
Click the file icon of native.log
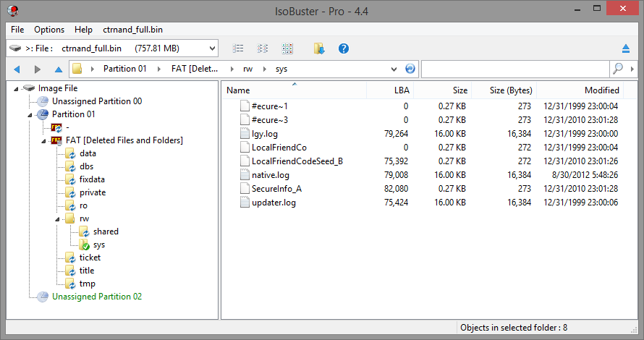coord(245,174)
